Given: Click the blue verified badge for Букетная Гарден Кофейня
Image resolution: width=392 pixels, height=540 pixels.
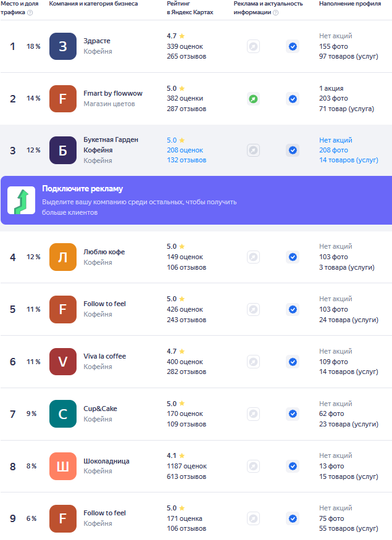Looking at the screenshot, I should tap(293, 150).
